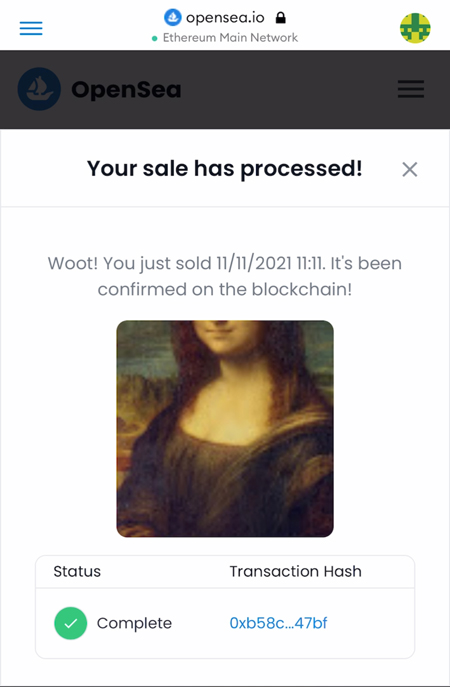
Task: Switch network via Ethereum Main Network label
Action: (230, 38)
